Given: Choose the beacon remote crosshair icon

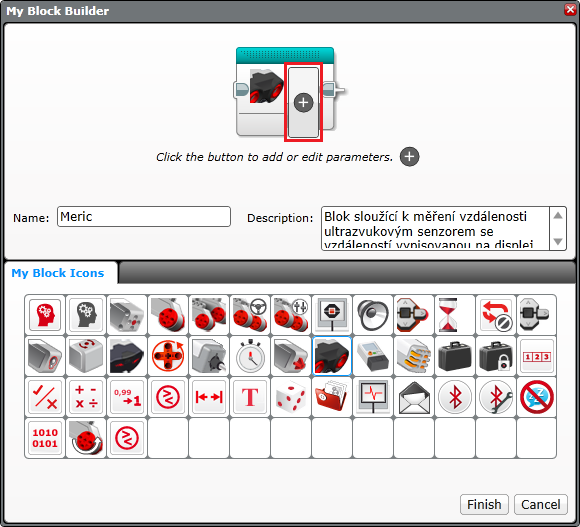Looking at the screenshot, I should click(x=168, y=356).
